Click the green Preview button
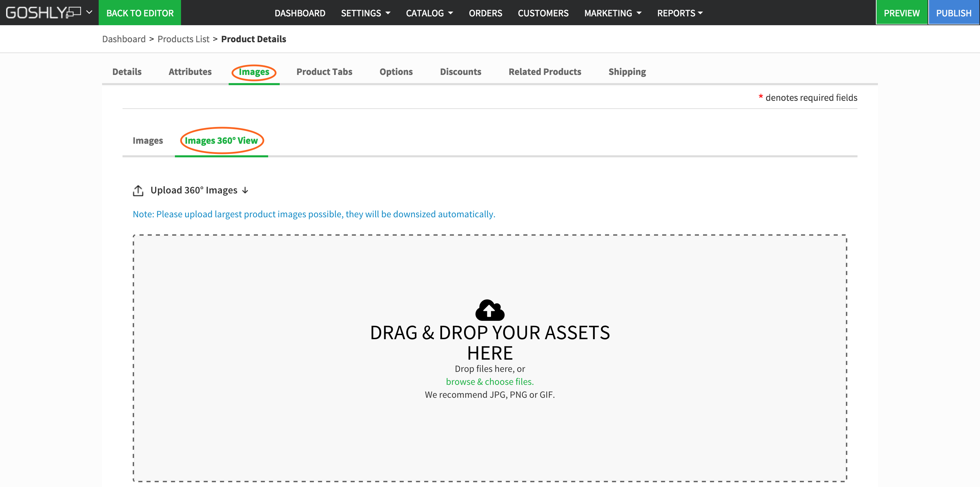The width and height of the screenshot is (980, 487). point(901,13)
